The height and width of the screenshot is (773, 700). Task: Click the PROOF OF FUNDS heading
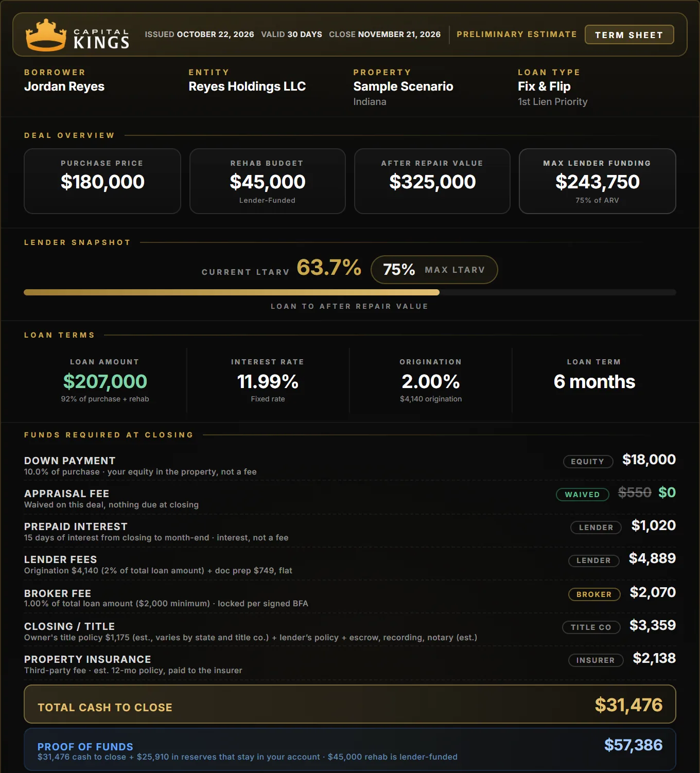point(85,747)
